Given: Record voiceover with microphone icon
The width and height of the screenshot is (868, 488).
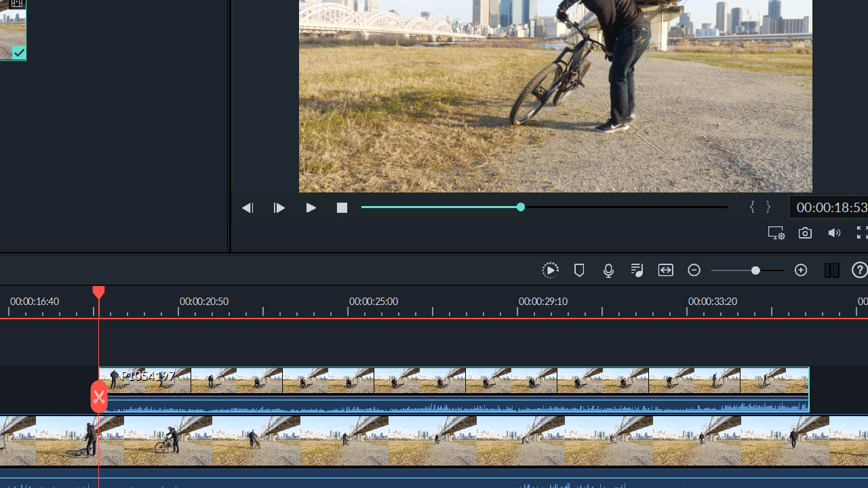Looking at the screenshot, I should (608, 270).
